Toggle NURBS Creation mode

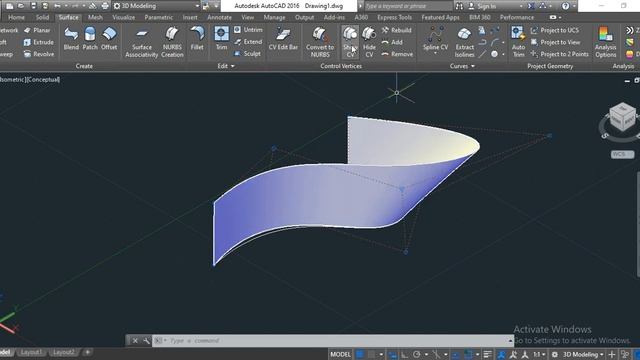pyautogui.click(x=172, y=42)
